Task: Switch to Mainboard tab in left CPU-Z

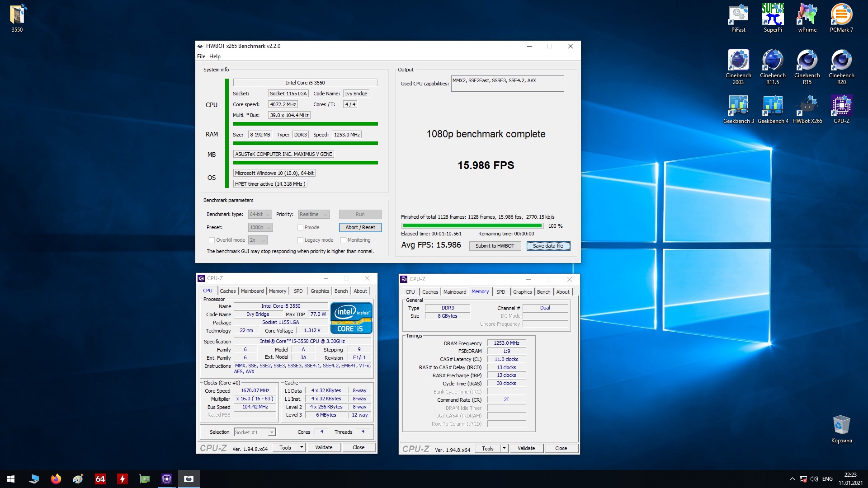Action: pyautogui.click(x=252, y=291)
